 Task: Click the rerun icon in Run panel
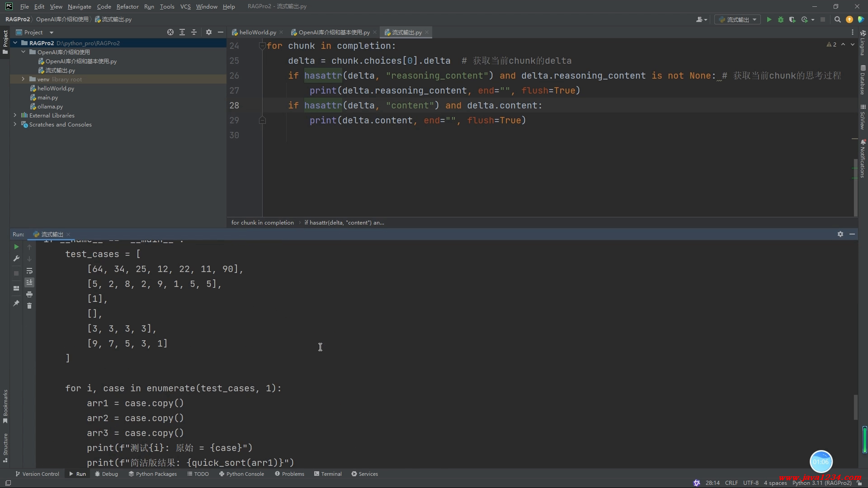pos(16,247)
